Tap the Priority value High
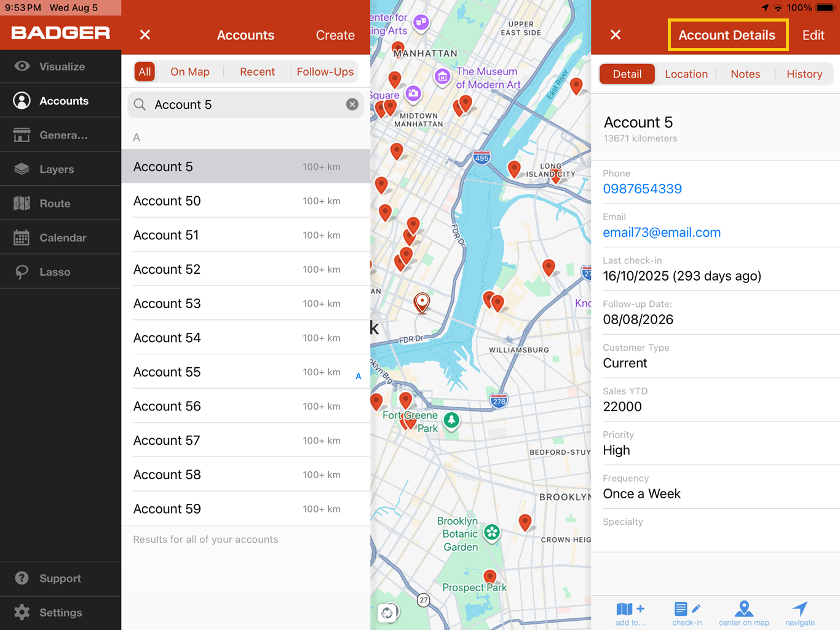The height and width of the screenshot is (630, 840). (x=616, y=450)
